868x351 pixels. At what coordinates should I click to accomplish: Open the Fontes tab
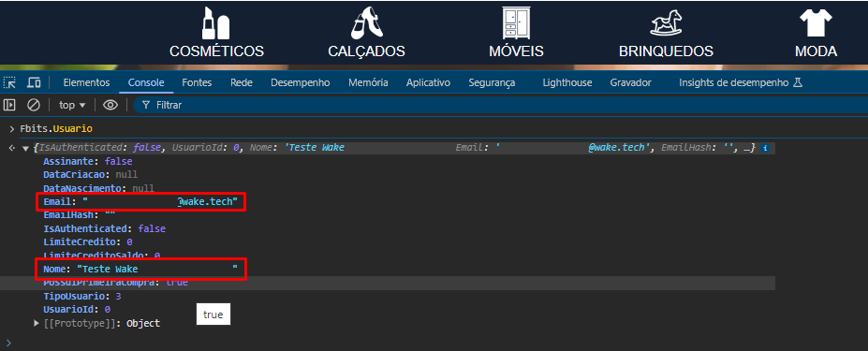coord(197,82)
